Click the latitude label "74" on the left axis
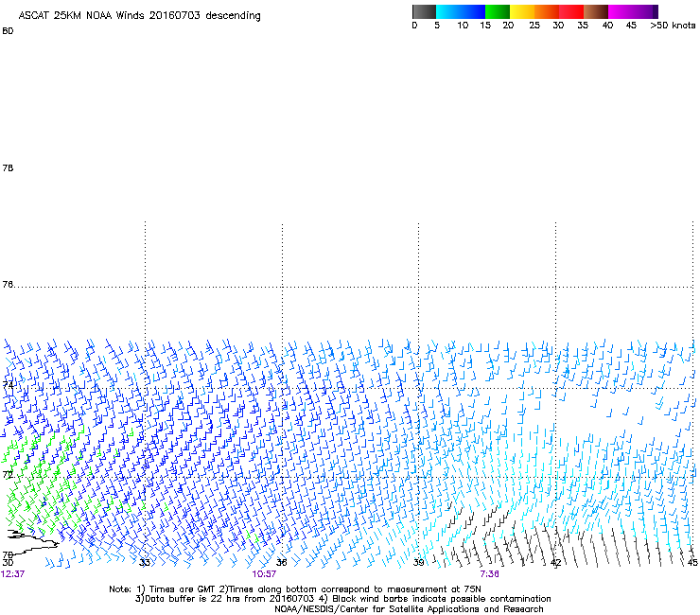 tap(8, 384)
